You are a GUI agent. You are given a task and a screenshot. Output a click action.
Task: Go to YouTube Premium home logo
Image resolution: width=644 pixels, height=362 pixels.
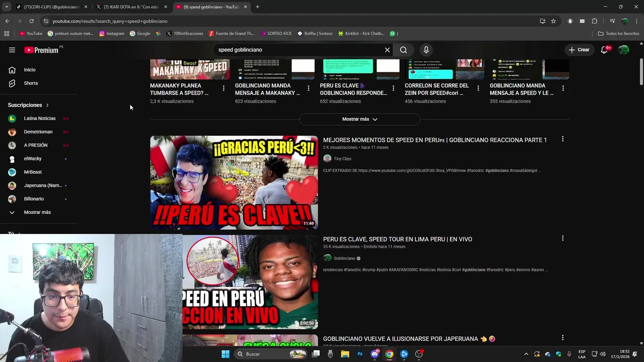(42, 50)
